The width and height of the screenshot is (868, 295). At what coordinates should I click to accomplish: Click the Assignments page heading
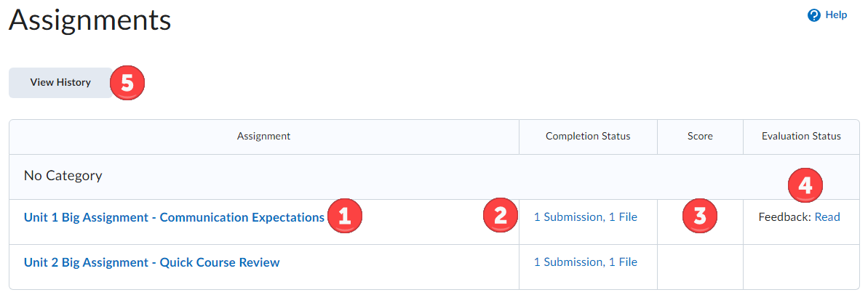click(x=90, y=20)
